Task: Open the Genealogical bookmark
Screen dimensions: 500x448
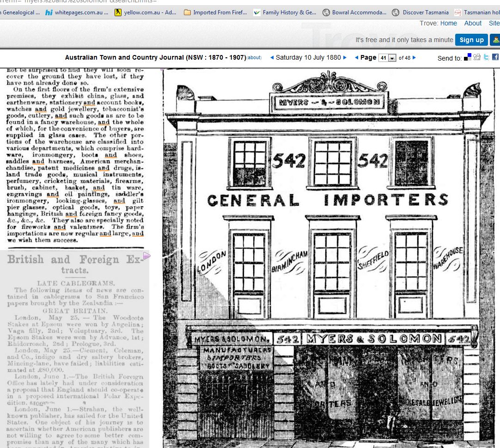Action: [20, 12]
